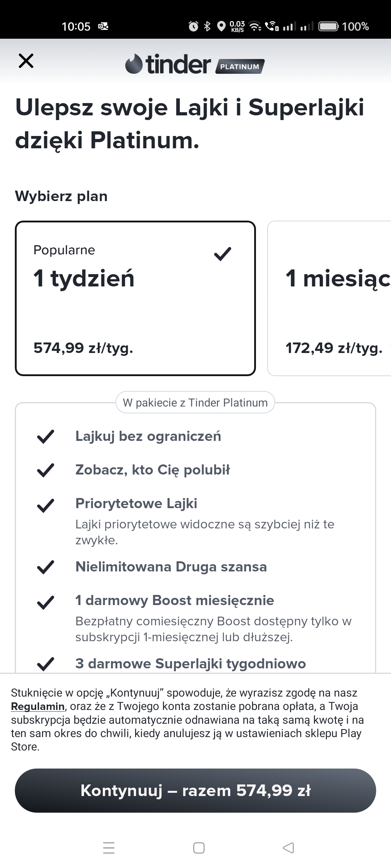Tap the checkmark on the Popularne plan
This screenshot has width=391, height=868.
222,254
